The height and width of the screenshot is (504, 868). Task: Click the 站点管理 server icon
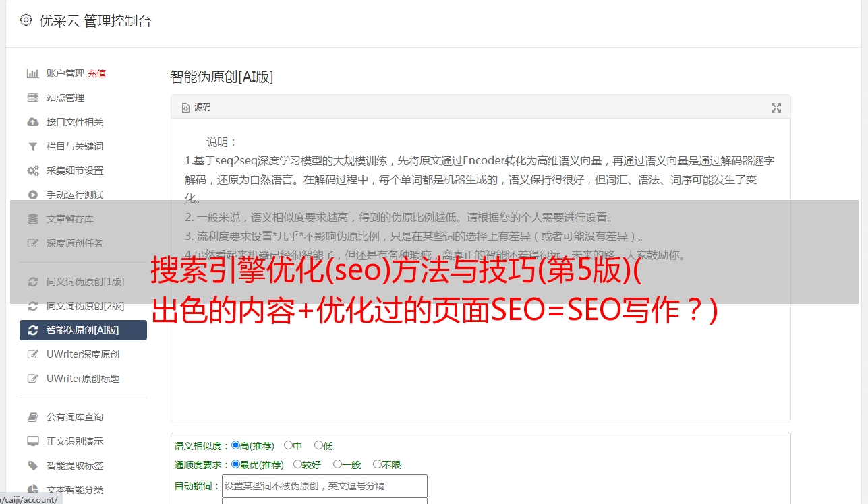tap(32, 98)
